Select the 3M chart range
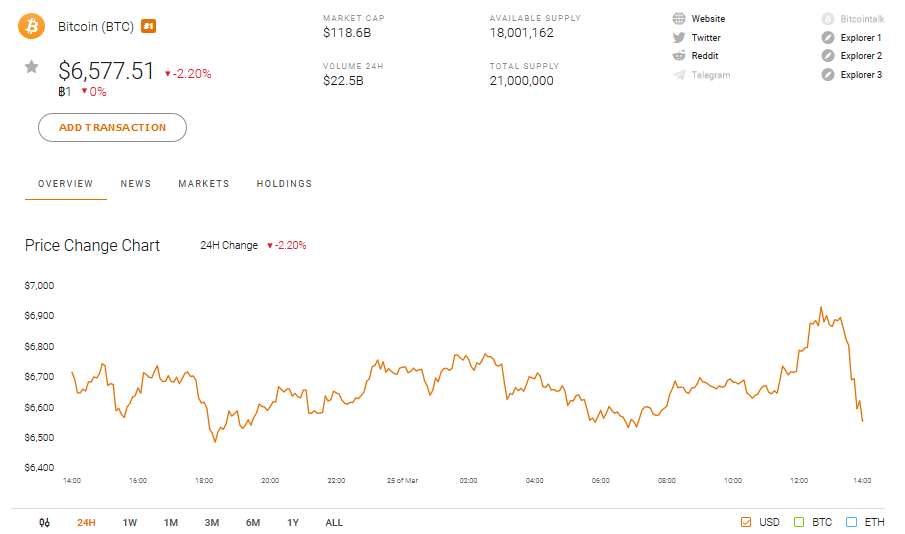The height and width of the screenshot is (534, 905). [x=212, y=522]
